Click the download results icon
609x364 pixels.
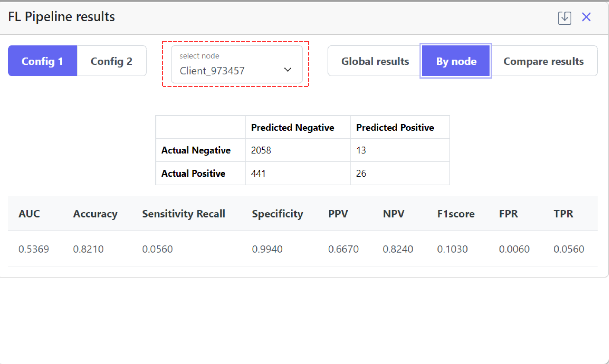pyautogui.click(x=564, y=18)
